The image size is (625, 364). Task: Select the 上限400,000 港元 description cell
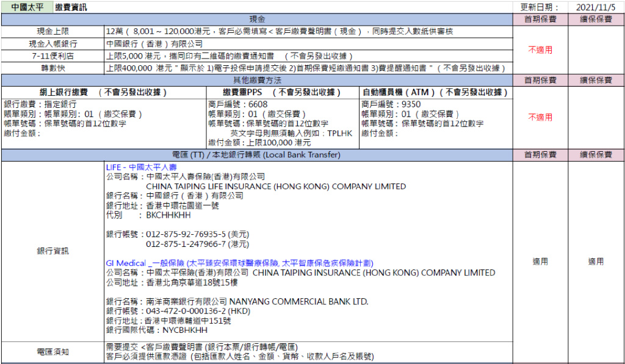click(x=308, y=68)
